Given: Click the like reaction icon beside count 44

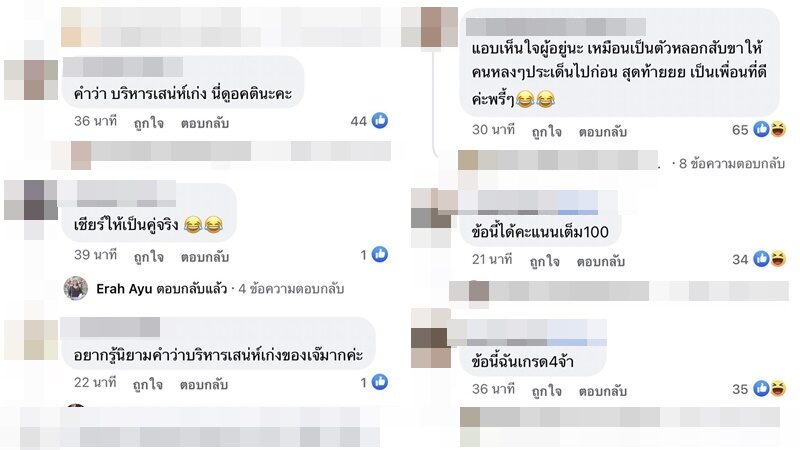Looking at the screenshot, I should (380, 120).
